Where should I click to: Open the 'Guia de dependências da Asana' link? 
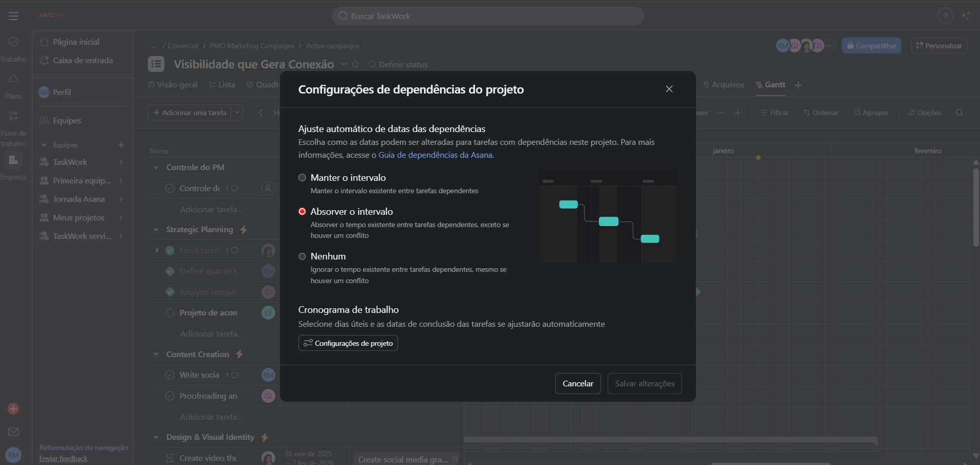coord(435,155)
